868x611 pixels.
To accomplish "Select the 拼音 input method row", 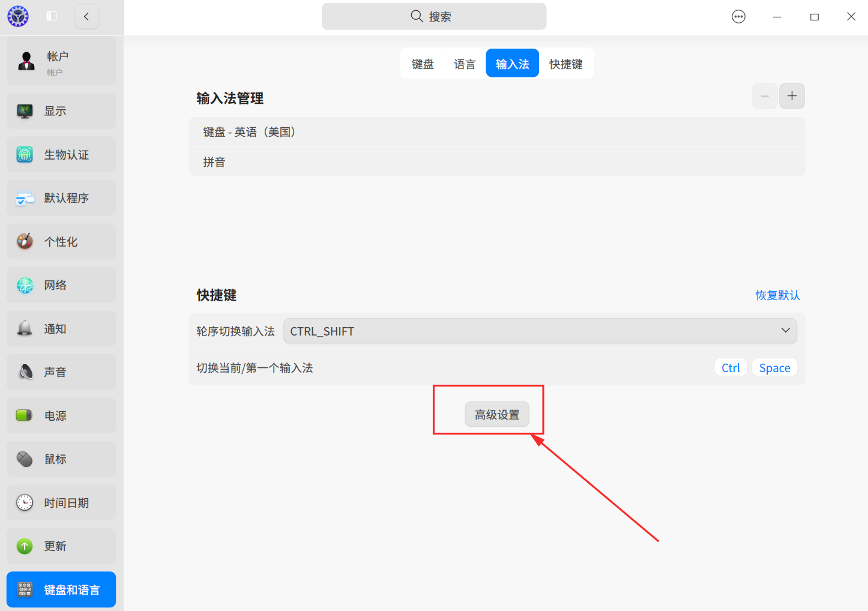I will coord(497,162).
